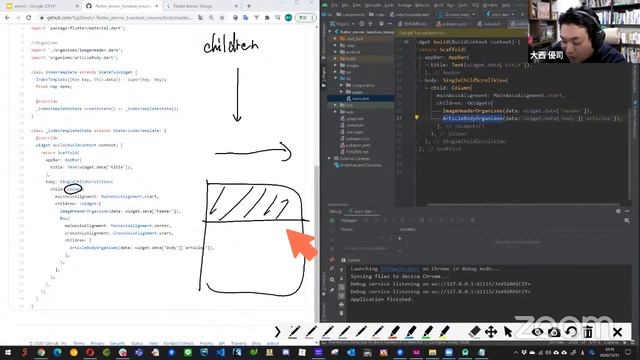This screenshot has height=360, width=640.
Task: Go back in the browser
Action: click(7, 18)
